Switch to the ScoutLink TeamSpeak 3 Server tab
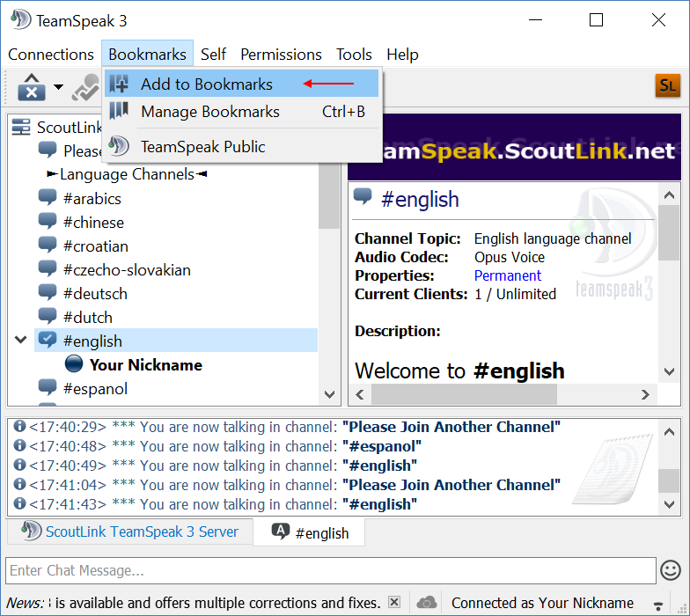Screen dimensions: 690x616 [130, 532]
